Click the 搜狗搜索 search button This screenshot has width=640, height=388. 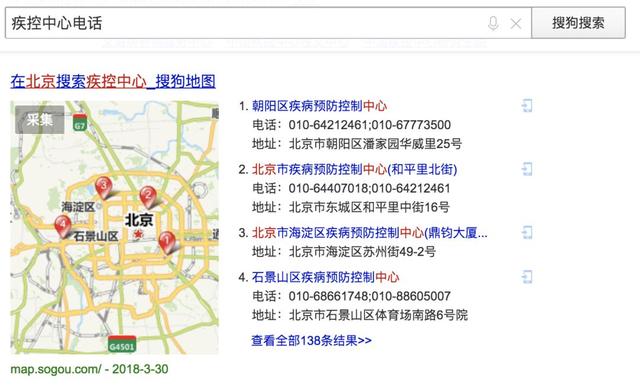pos(578,23)
